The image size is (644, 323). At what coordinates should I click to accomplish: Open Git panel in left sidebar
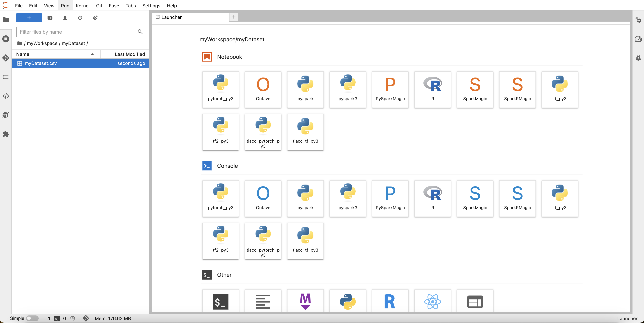point(6,58)
